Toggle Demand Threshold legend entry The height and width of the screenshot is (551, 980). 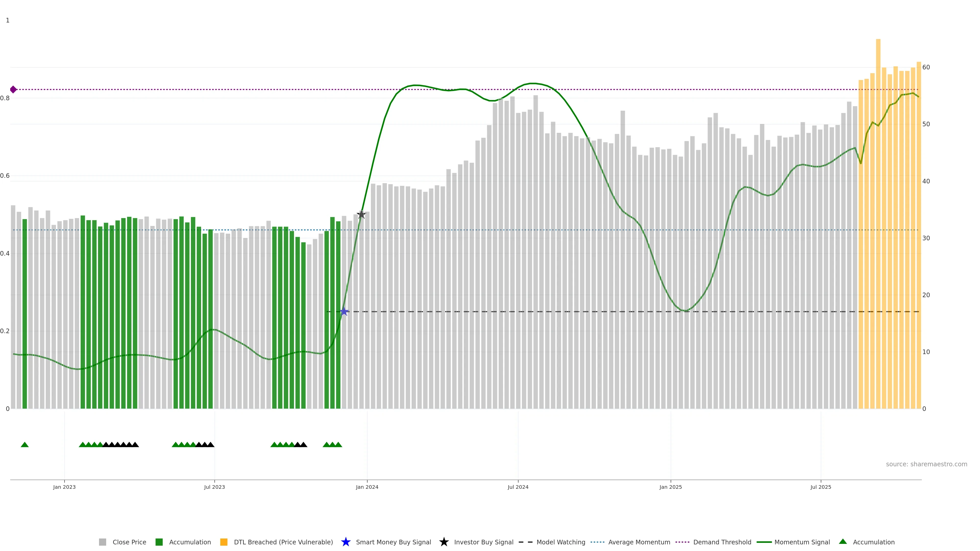click(722, 542)
